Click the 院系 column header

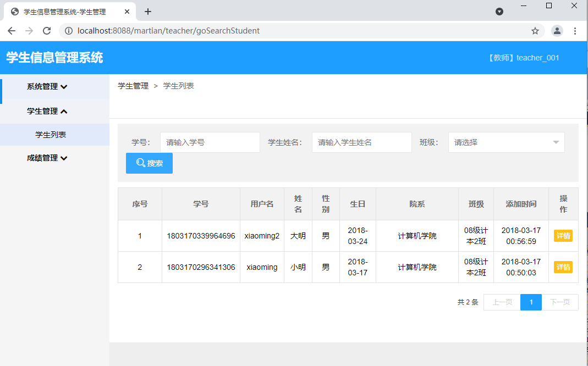(417, 204)
